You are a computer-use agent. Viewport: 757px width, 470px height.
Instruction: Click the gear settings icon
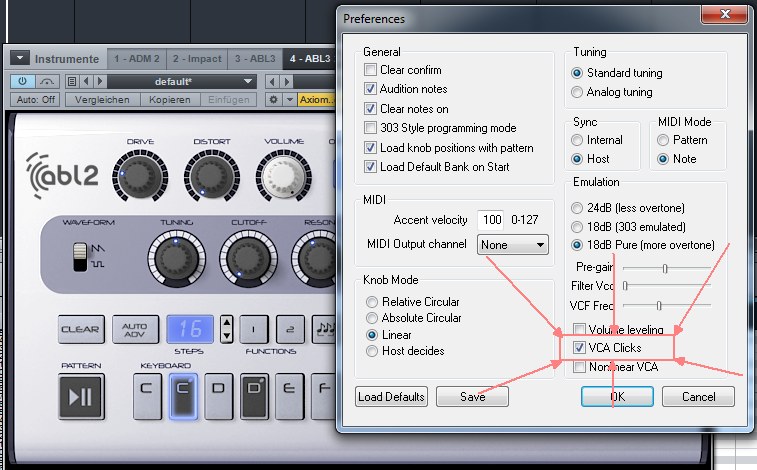[273, 99]
